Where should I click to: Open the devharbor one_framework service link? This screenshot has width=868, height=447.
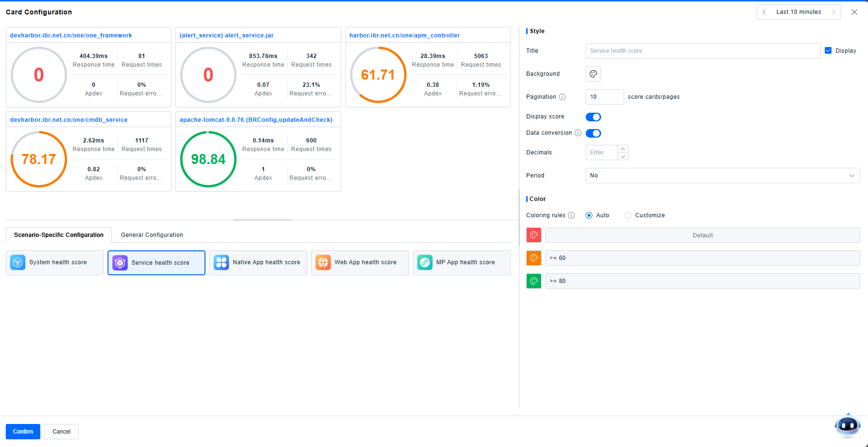tap(71, 35)
